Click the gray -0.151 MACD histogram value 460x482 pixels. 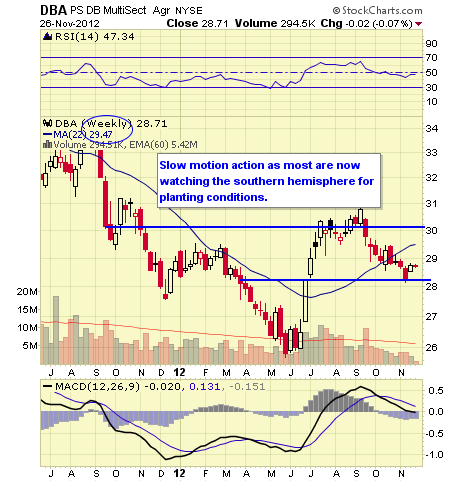point(247,387)
